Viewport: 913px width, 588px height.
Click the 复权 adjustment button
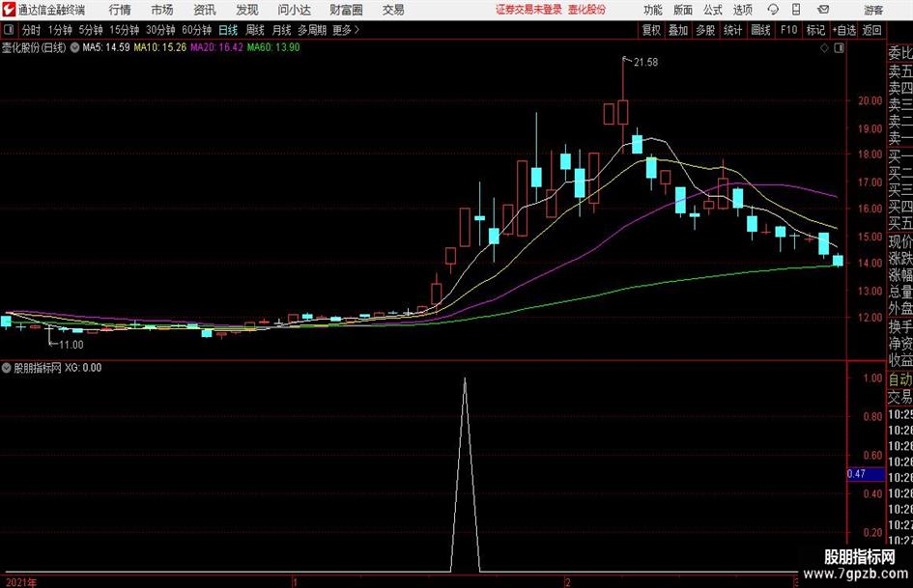[x=651, y=30]
